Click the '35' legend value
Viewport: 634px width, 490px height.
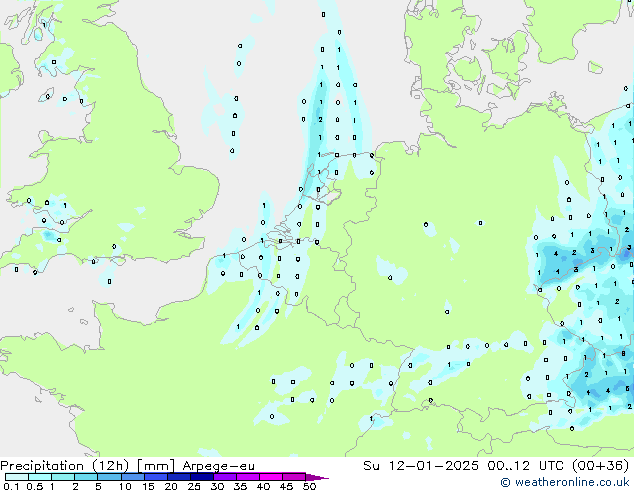coord(240,486)
